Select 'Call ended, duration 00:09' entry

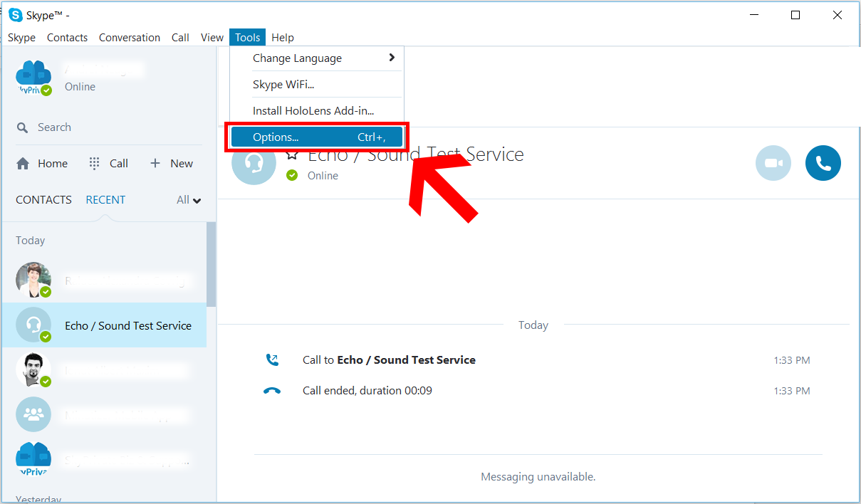tap(367, 391)
